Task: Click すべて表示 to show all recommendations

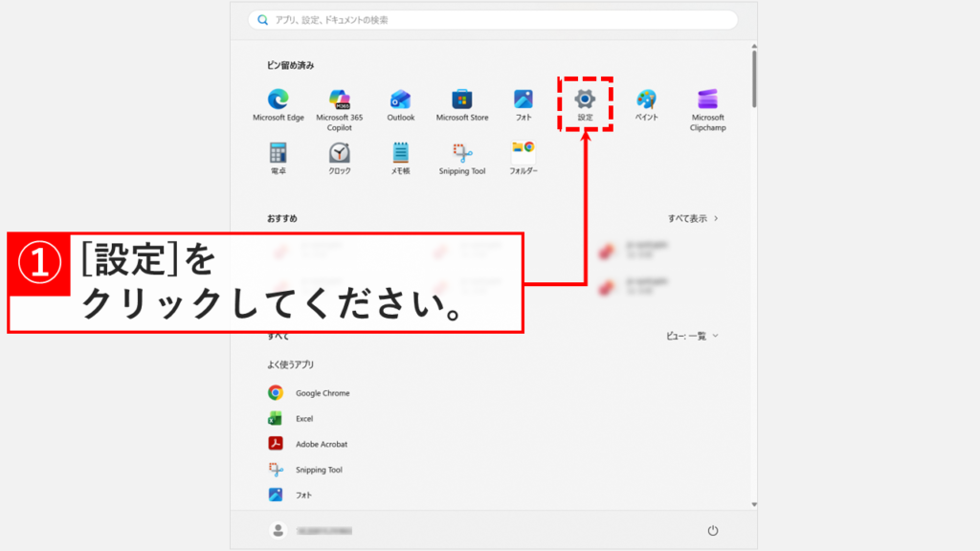Action: coord(693,219)
